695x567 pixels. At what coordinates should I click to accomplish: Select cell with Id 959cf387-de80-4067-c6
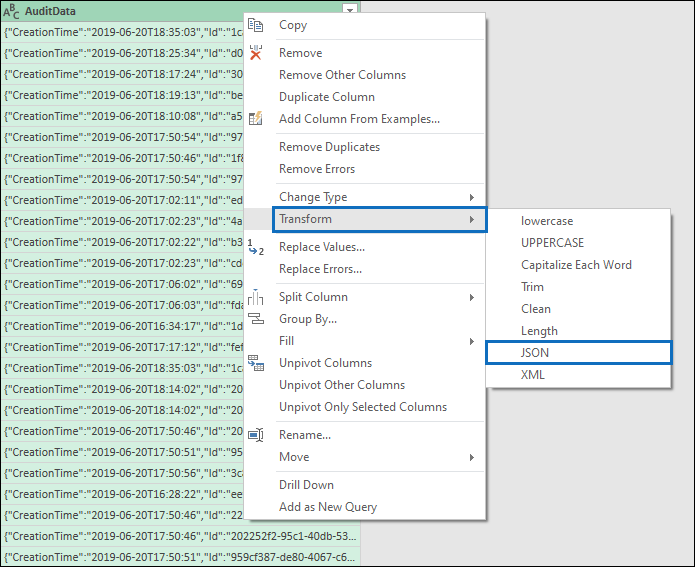(181, 557)
